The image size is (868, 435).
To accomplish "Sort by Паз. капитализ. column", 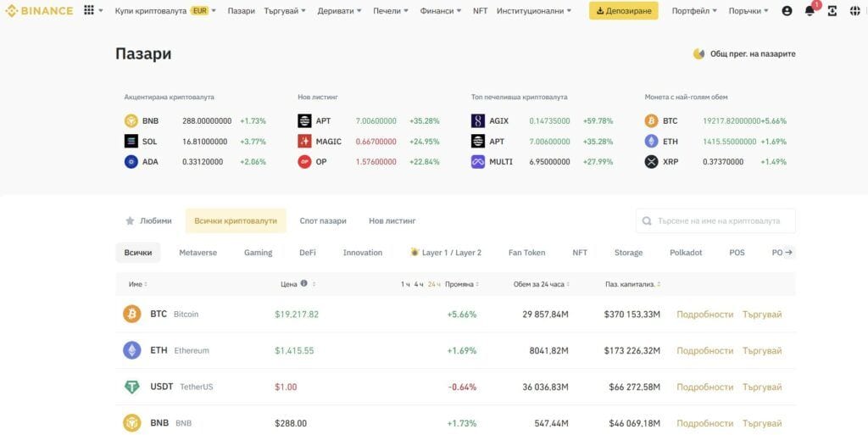I will click(632, 284).
